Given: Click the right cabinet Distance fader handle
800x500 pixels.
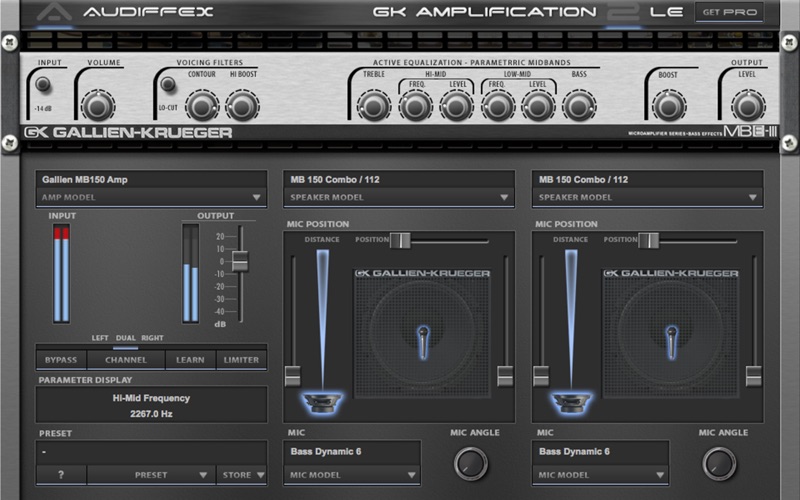Looking at the screenshot, I should point(541,376).
